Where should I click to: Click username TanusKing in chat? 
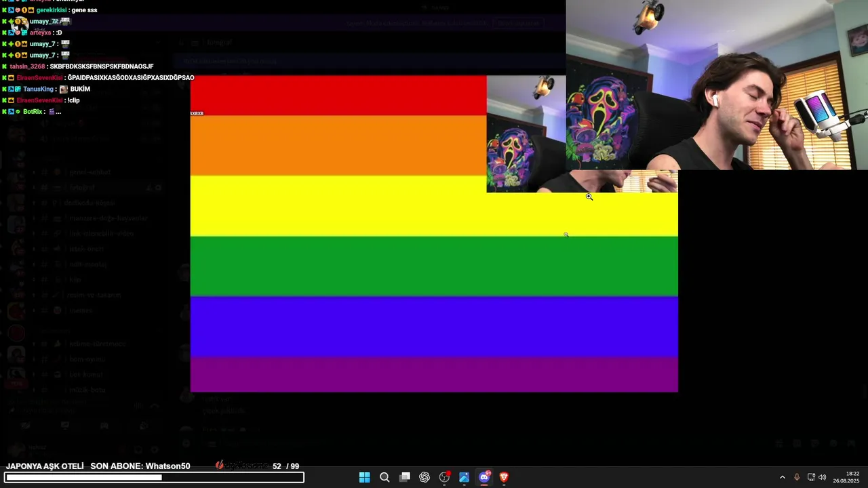(38, 89)
